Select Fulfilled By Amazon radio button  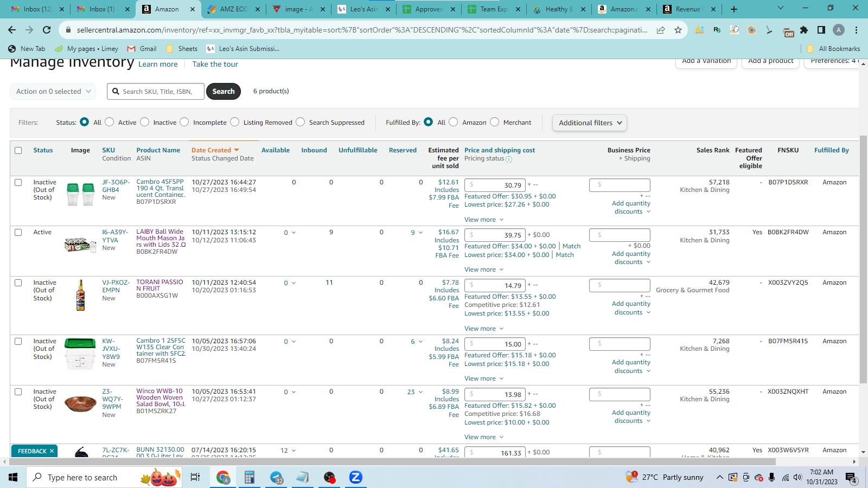click(454, 122)
